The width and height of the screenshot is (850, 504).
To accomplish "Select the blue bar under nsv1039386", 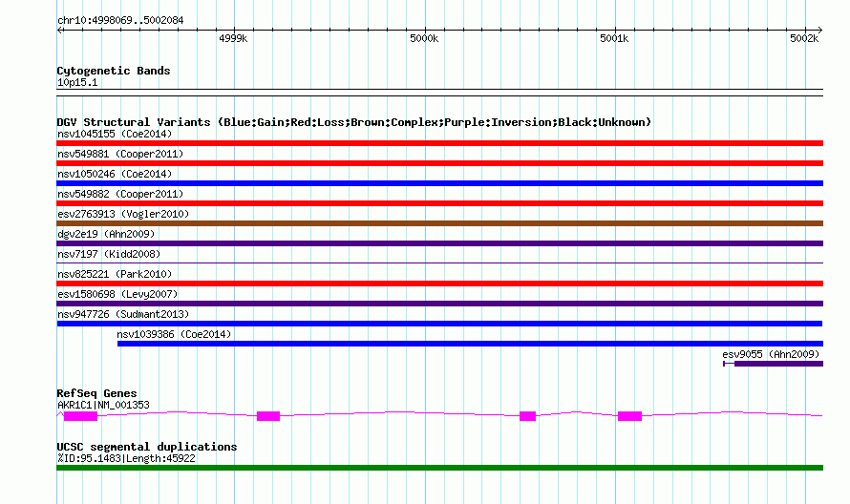I will [x=470, y=344].
